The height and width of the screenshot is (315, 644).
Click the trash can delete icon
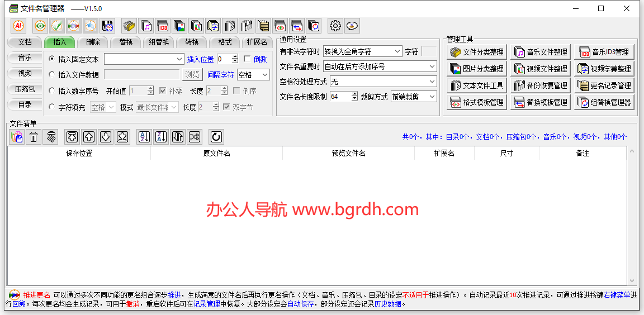click(34, 137)
